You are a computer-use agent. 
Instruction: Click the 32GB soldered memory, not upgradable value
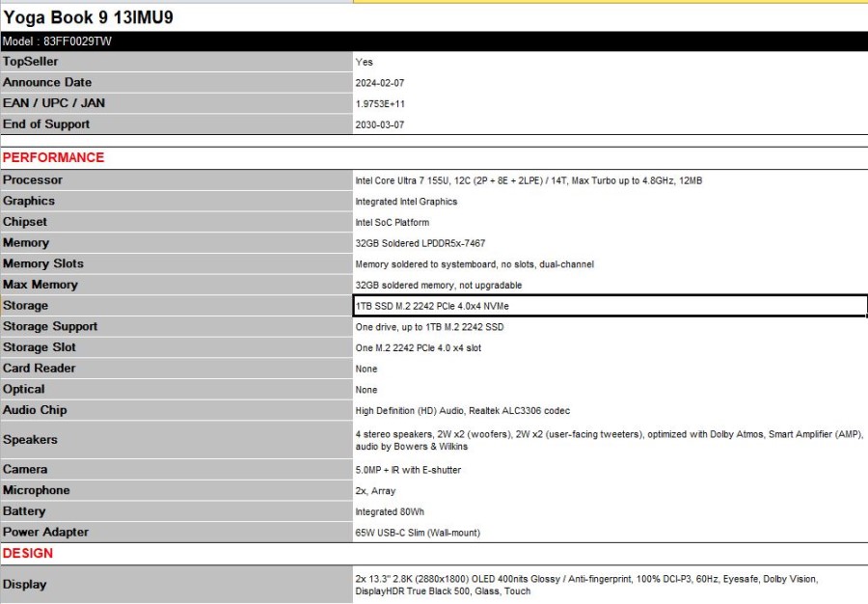coord(439,286)
